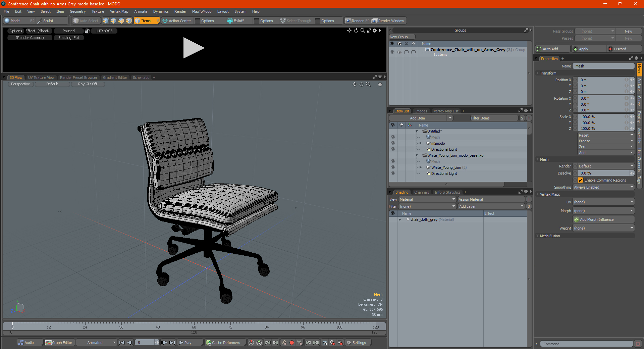Switch to Channels tab
This screenshot has height=349, width=644.
[422, 192]
